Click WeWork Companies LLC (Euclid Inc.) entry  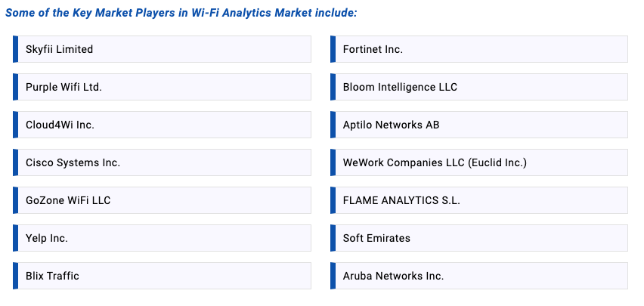(435, 162)
